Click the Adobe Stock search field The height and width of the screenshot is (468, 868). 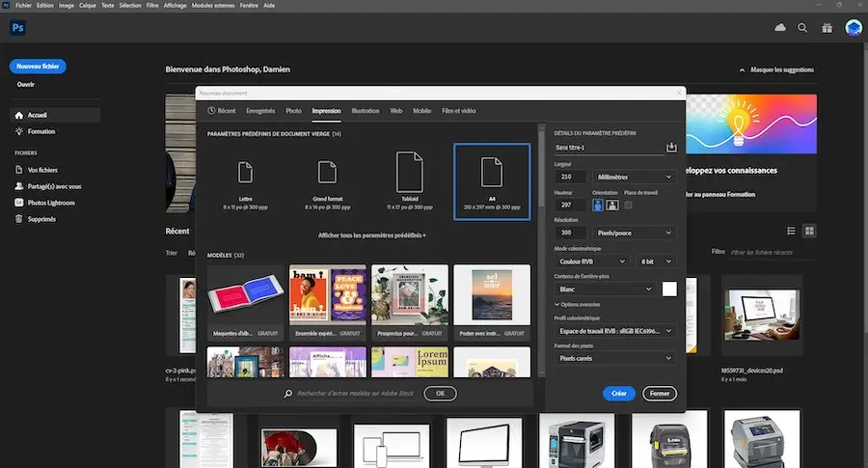click(x=356, y=394)
